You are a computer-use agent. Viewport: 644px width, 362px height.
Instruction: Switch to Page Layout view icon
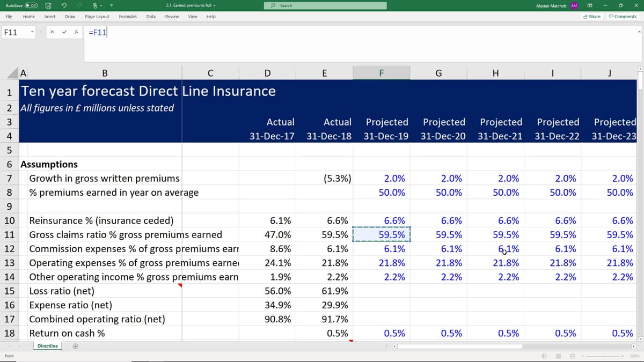(558, 356)
